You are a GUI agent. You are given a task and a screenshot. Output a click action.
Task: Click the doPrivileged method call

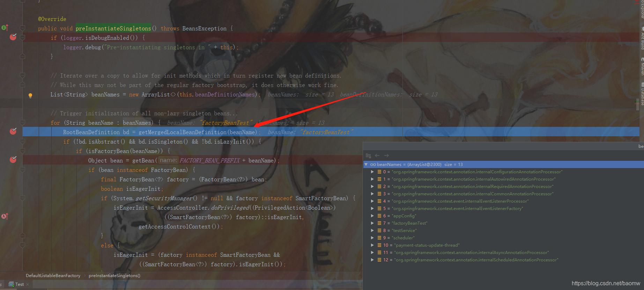click(x=230, y=208)
